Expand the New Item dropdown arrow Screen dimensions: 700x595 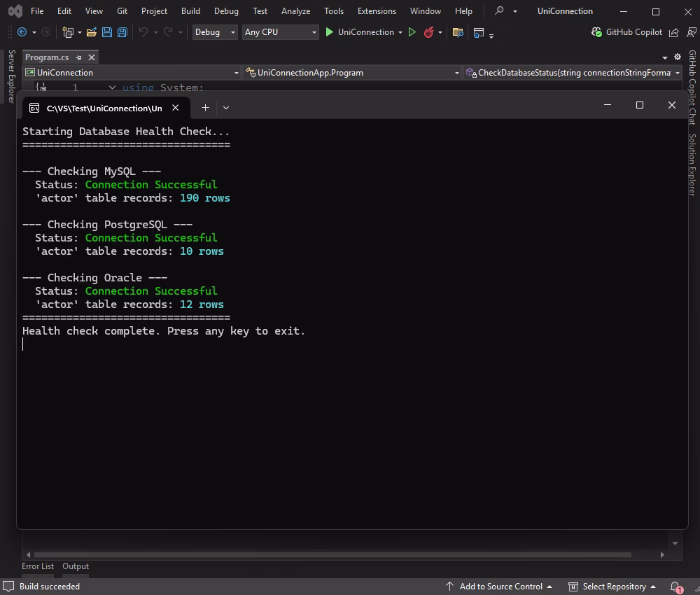coord(80,33)
